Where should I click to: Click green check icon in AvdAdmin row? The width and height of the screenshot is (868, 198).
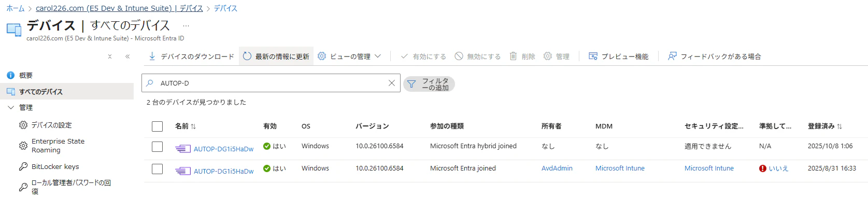267,168
